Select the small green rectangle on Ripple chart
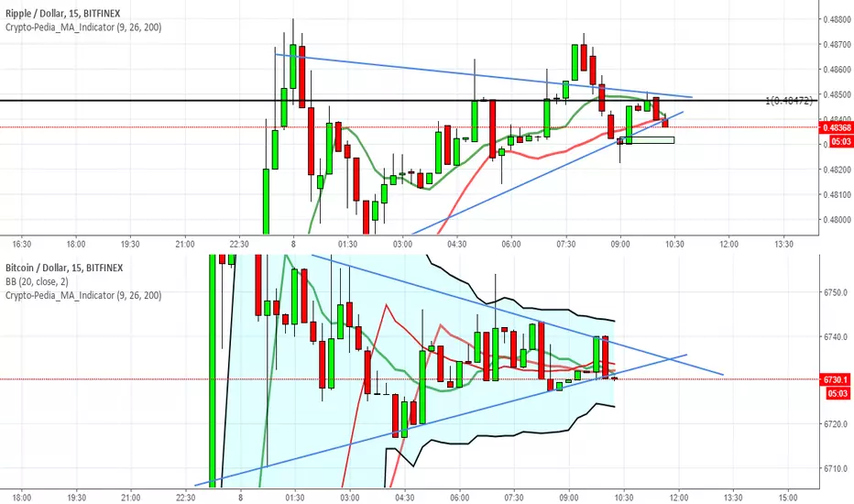 (645, 140)
